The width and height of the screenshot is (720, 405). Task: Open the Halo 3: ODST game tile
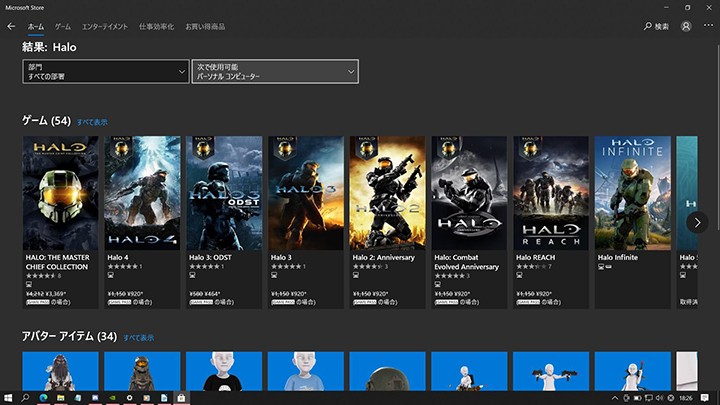(224, 193)
